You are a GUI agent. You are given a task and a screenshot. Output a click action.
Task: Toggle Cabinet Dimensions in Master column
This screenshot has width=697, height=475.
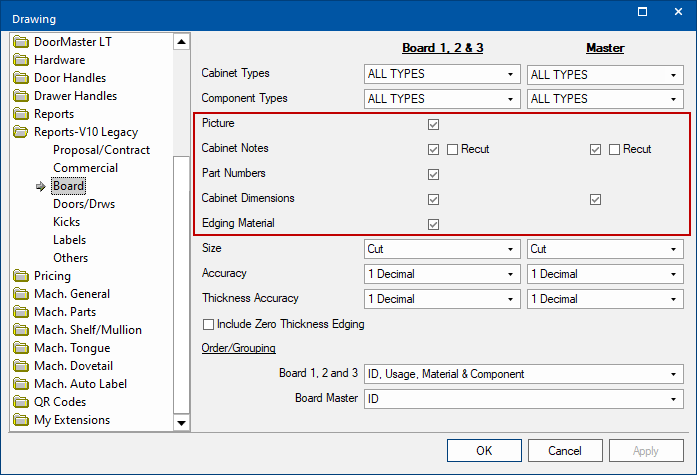coord(595,200)
